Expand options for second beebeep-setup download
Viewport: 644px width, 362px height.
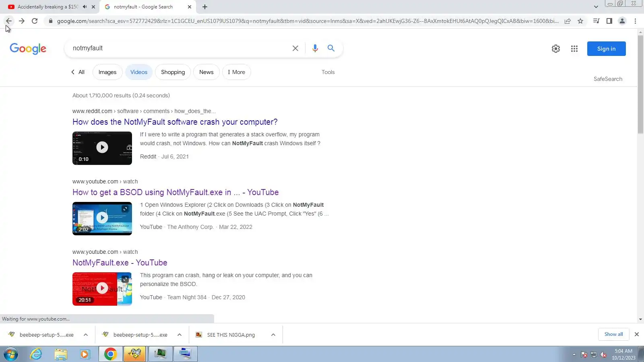coord(180,335)
